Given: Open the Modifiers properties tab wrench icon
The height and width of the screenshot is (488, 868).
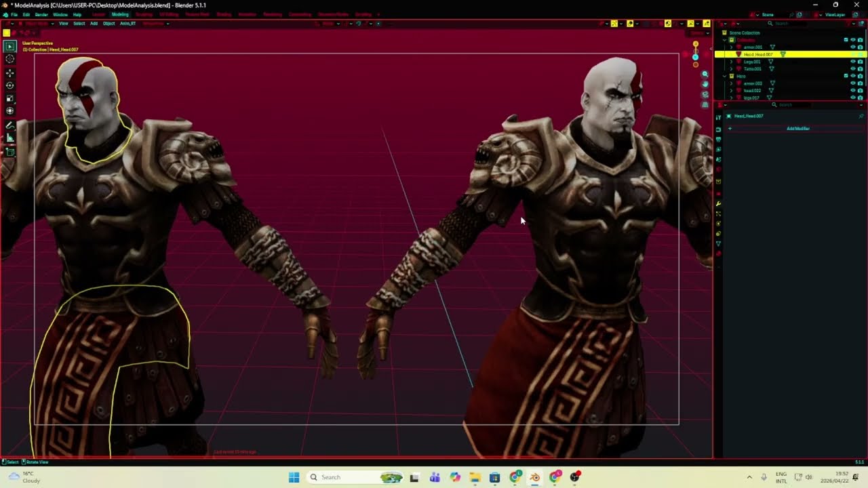Looking at the screenshot, I should [718, 203].
